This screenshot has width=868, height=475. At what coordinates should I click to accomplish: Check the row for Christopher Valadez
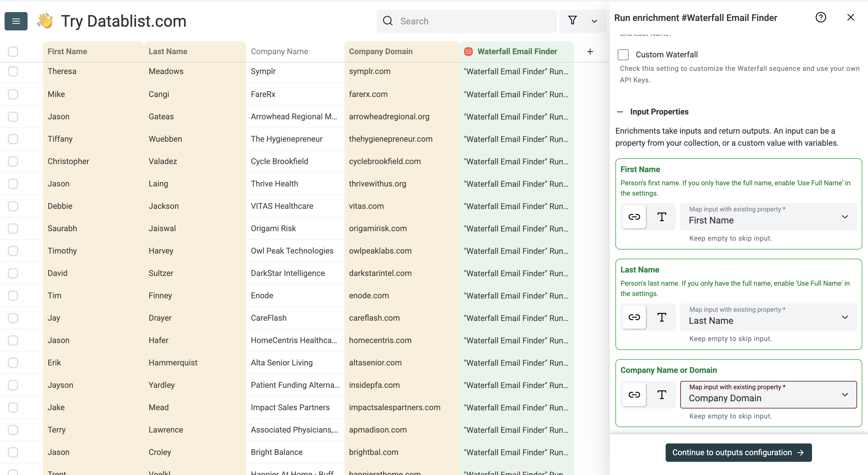click(13, 161)
